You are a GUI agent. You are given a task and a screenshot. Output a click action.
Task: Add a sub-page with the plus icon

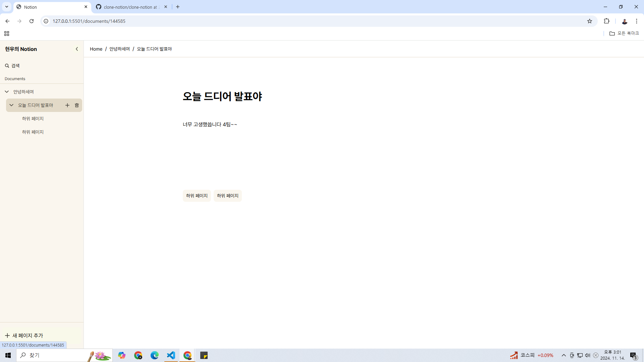pos(67,105)
